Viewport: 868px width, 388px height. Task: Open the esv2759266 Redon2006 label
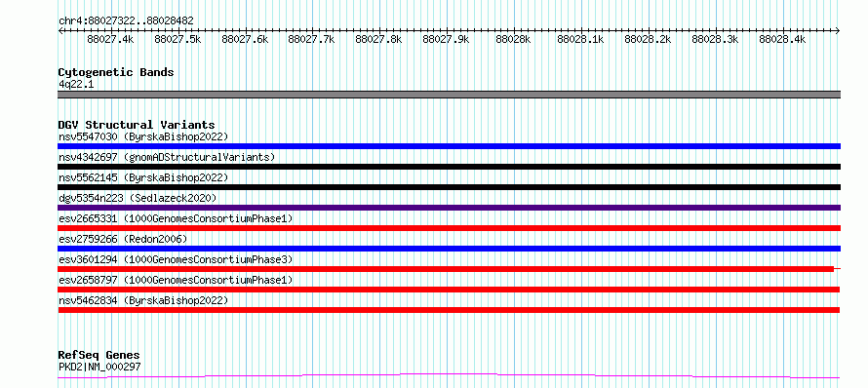click(x=123, y=239)
